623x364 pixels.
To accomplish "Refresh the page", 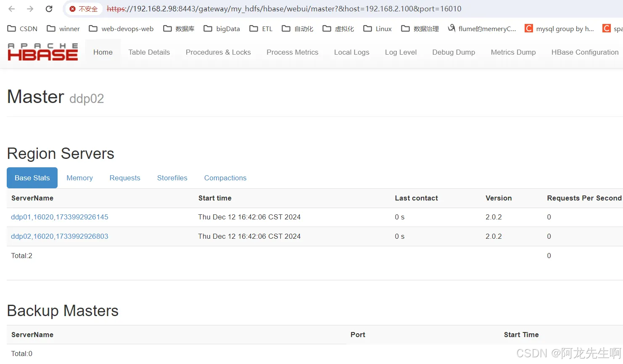I will click(x=49, y=8).
